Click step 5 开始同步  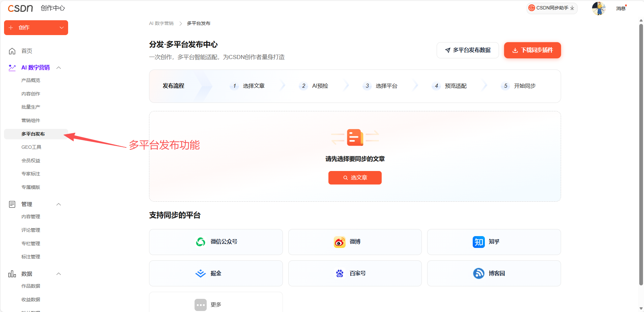pos(518,86)
